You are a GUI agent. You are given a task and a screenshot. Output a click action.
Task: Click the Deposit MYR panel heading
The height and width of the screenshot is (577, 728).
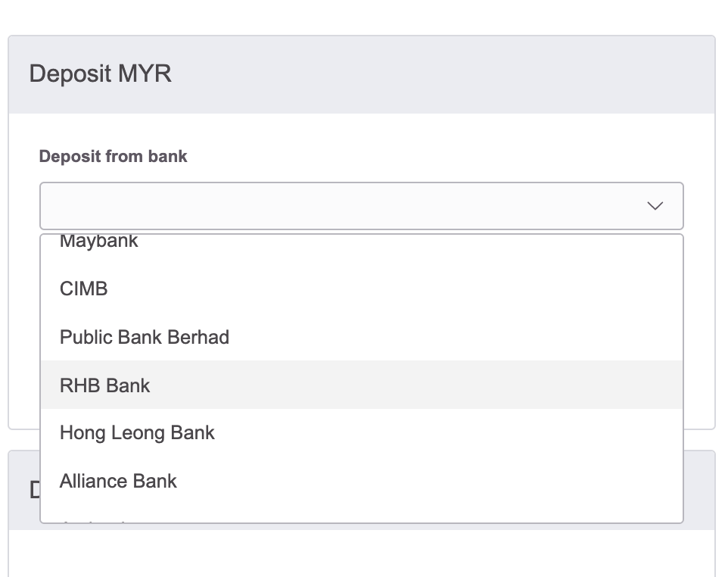pos(101,74)
